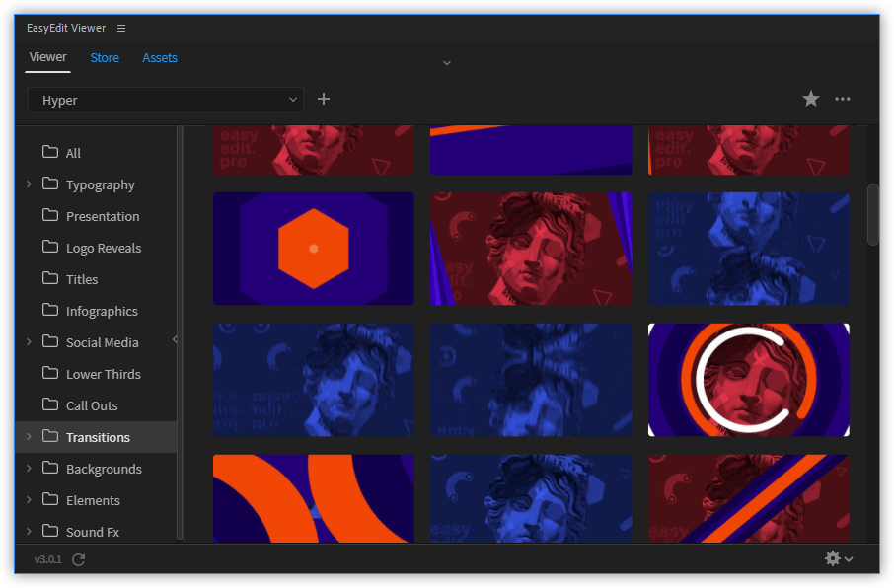
Task: Select the orange curved stripes transition thumbnail
Action: click(314, 498)
